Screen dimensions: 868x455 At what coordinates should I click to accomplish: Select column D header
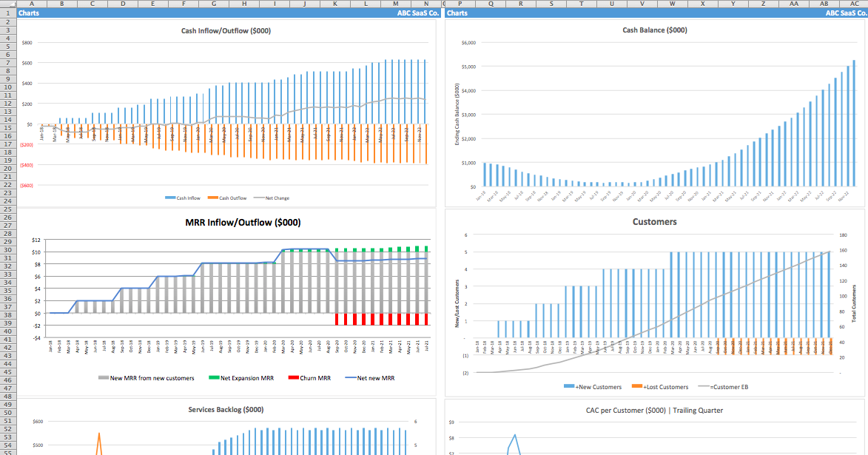[x=122, y=4]
